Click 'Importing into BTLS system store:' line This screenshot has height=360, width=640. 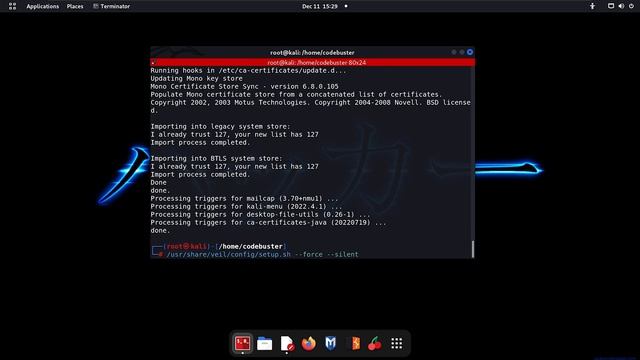[x=216, y=158]
